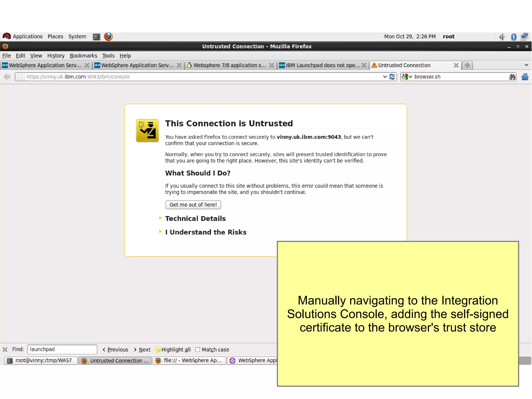Focus the Find field containing launchpad
The height and width of the screenshot is (399, 532).
tap(62, 349)
